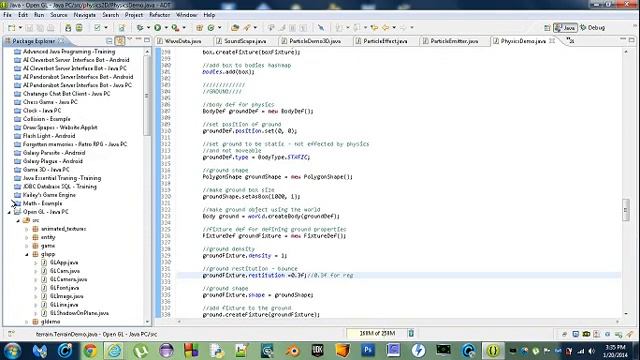The width and height of the screenshot is (640, 360).
Task: Maximize the Package Explorer view
Action: pos(147,40)
